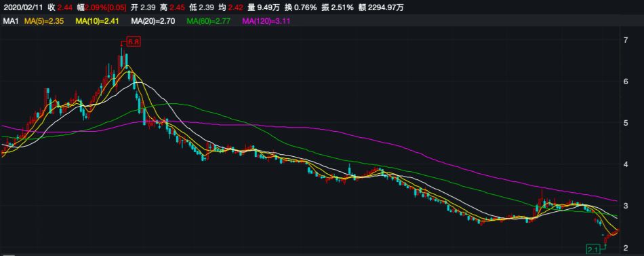Click the 2020/02/11 date label
The height and width of the screenshot is (256, 644).
pos(22,7)
